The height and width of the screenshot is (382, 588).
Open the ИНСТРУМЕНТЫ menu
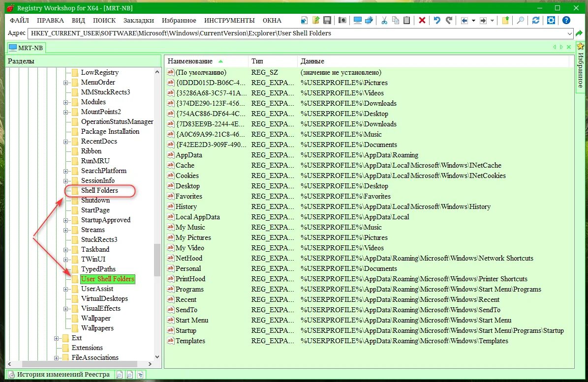tap(229, 20)
